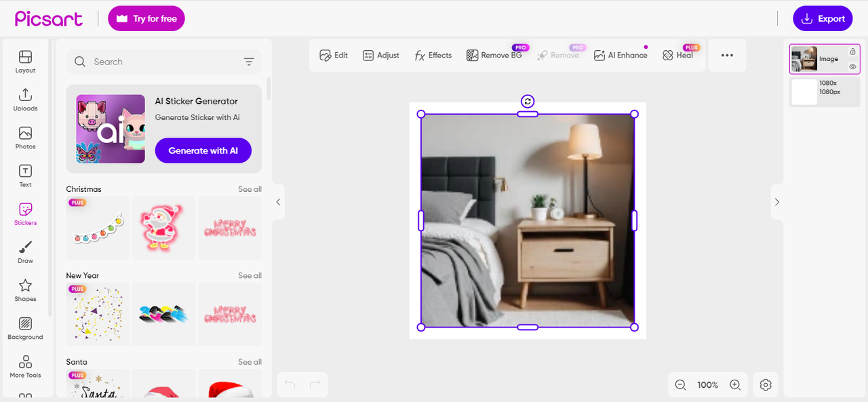Click AI Enhance tool

tap(620, 55)
